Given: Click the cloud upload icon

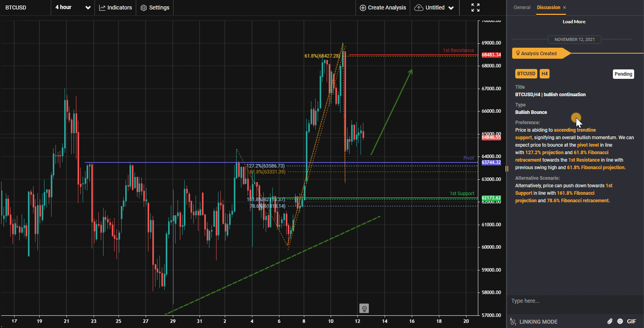Looking at the screenshot, I should click(x=419, y=7).
